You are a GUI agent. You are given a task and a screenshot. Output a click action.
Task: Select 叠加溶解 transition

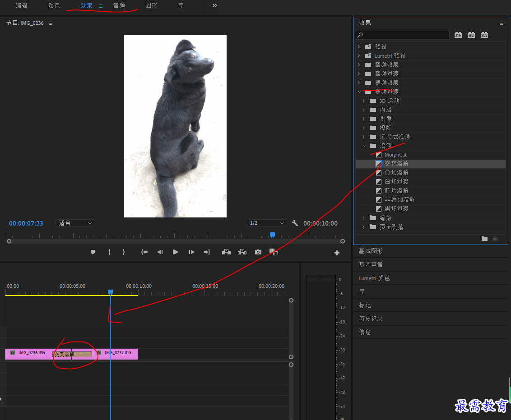coord(396,173)
